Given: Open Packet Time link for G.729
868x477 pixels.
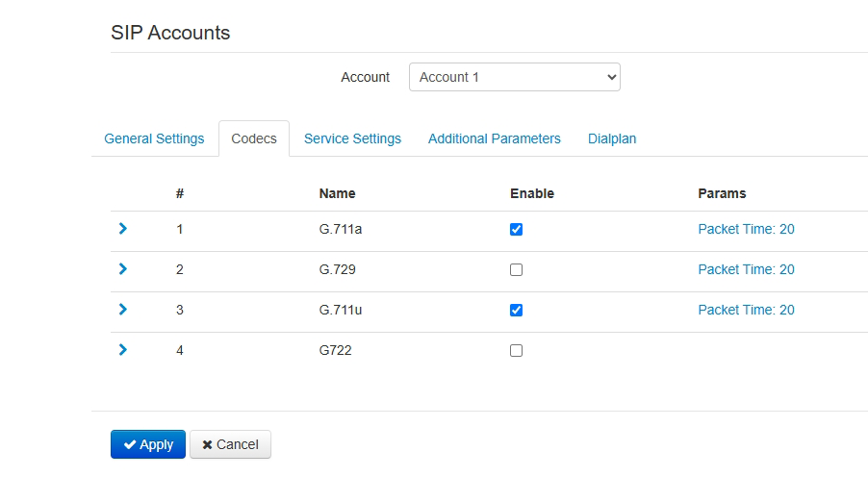Looking at the screenshot, I should 746,269.
